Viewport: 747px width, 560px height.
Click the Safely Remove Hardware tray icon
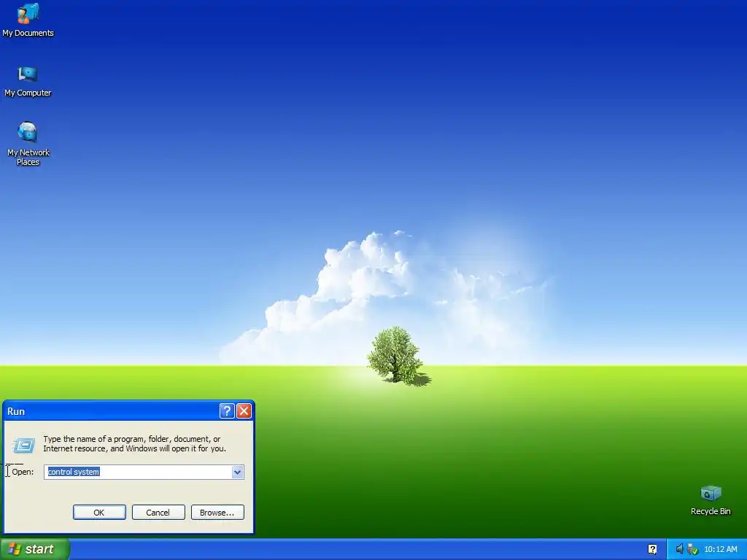pos(693,549)
